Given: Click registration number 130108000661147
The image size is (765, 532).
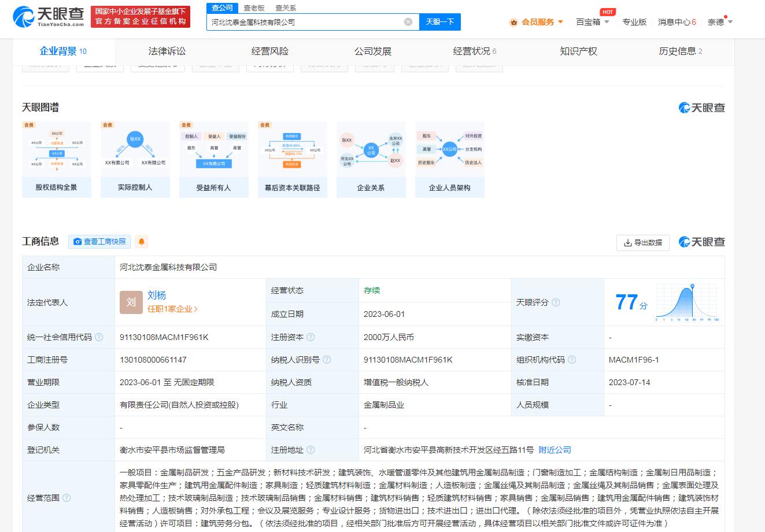Looking at the screenshot, I should tap(153, 360).
